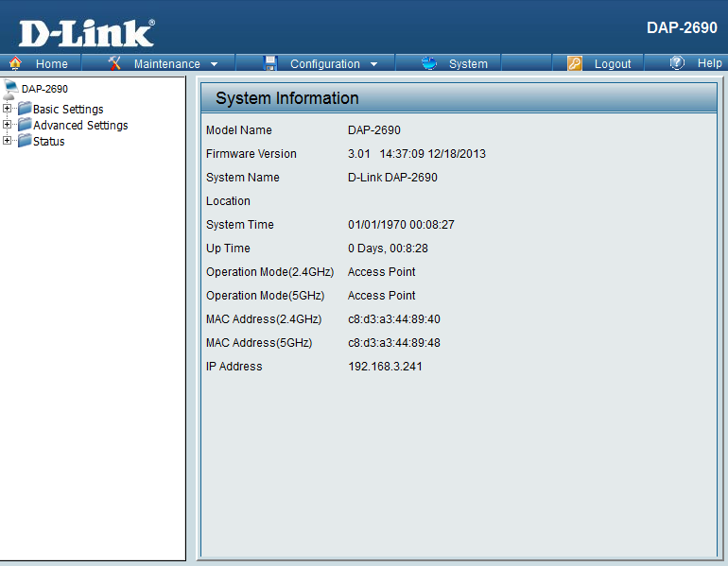Click Up Time value 0 Days, 00:8:28
Viewport: 728px width, 566px height.
(388, 249)
